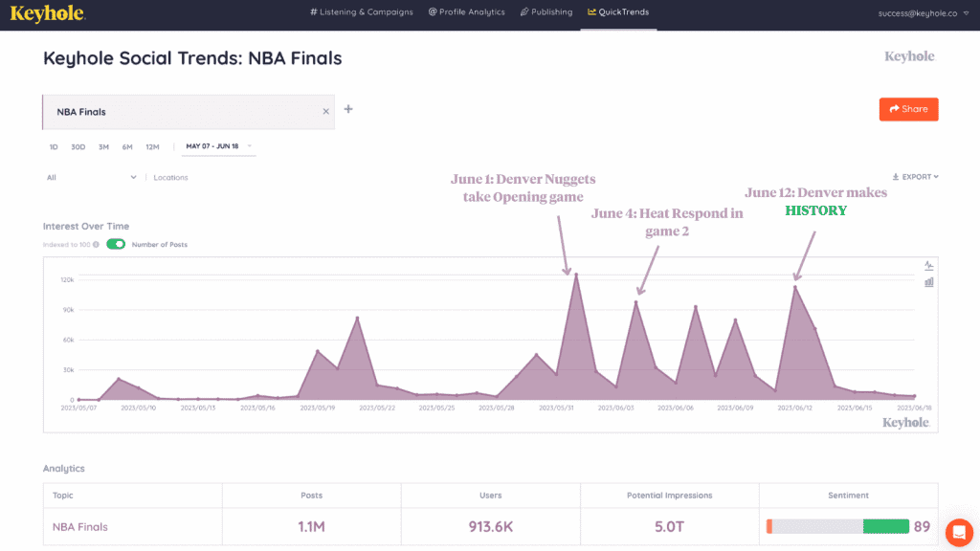Click the 5.0T potential impressions value
The height and width of the screenshot is (551, 980).
pos(669,527)
